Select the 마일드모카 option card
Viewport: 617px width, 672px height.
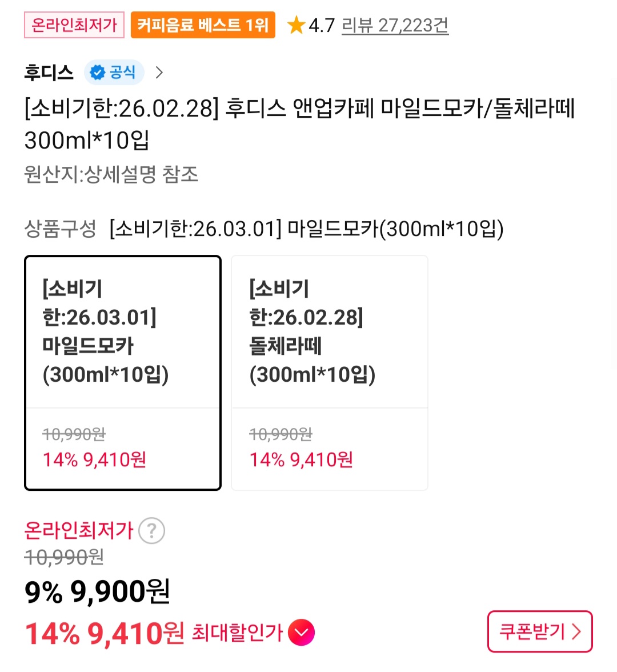point(123,373)
